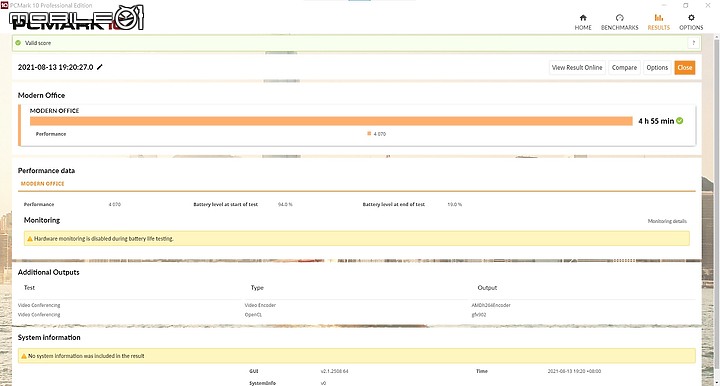Screen dimensions: 720x386
Task: Click the gfx902 output cell
Action: [478, 315]
